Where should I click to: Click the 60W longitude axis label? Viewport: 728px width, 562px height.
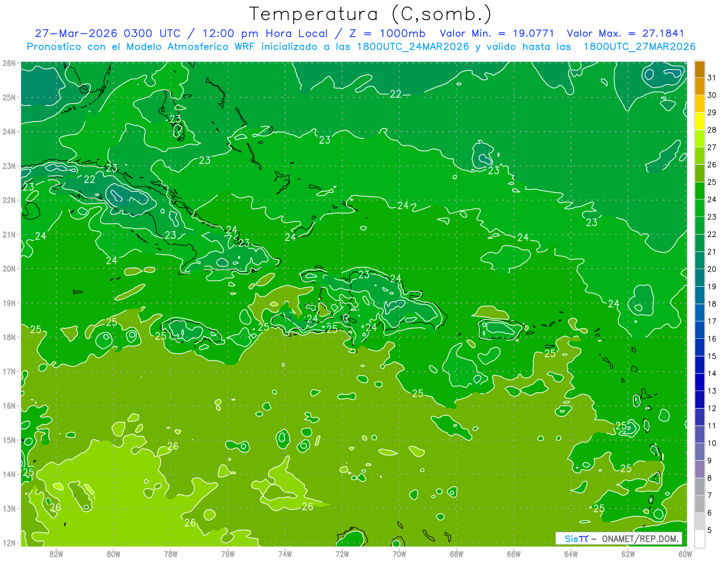coord(686,553)
